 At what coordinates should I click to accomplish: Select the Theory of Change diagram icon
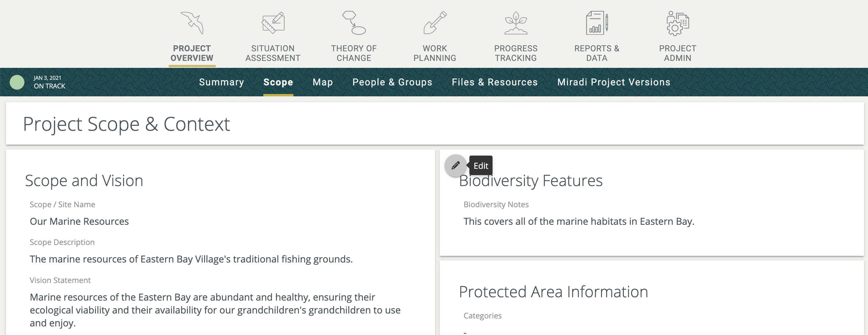354,23
